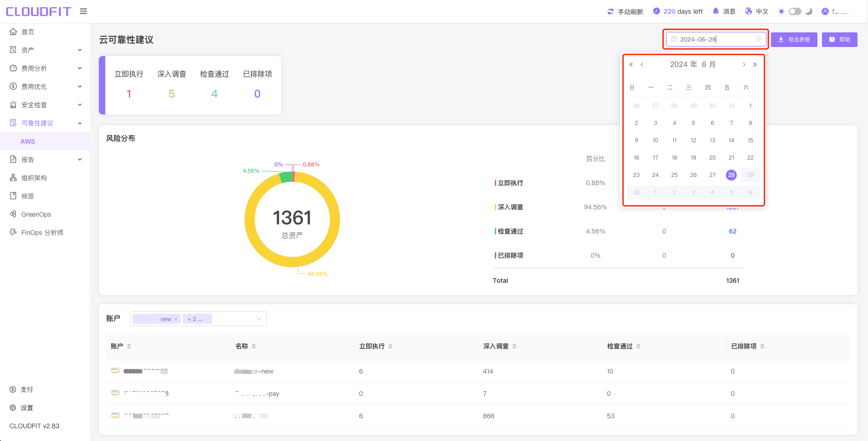Screen dimensions: 868x441
Task: Select the AWS submenu item
Action: coord(45,141)
